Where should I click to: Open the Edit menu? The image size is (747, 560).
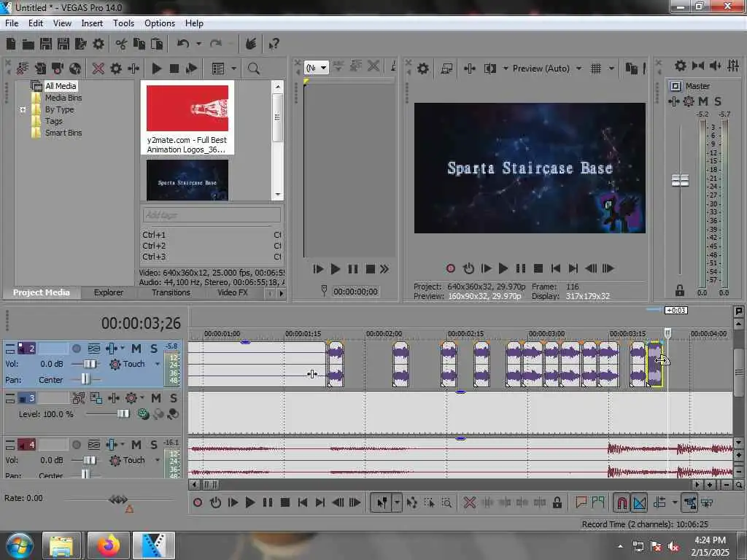point(35,23)
